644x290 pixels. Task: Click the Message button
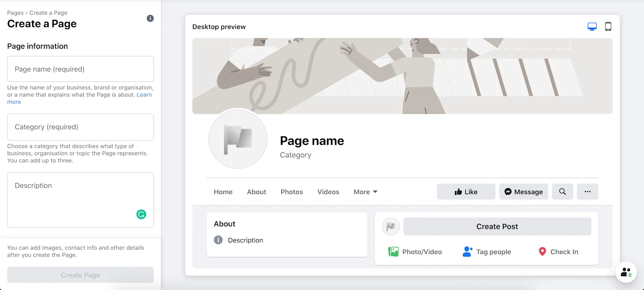[x=524, y=192]
